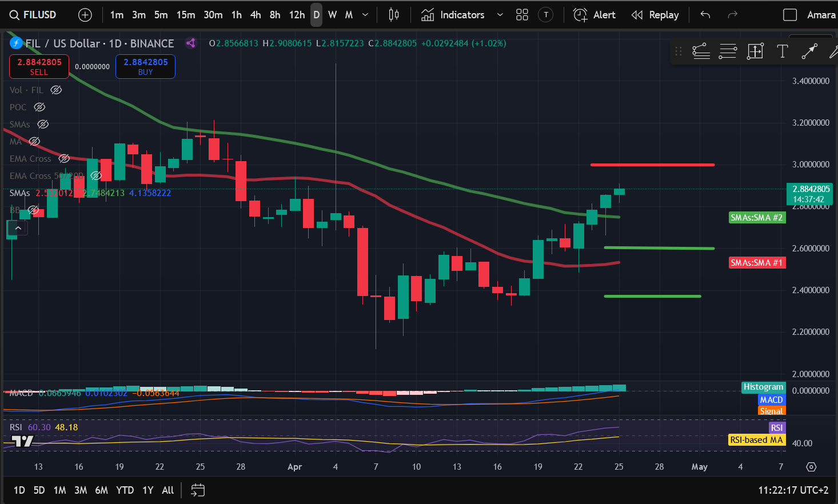The image size is (838, 504).
Task: Click the SMAs:SMA #1 red price label
Action: tap(757, 263)
